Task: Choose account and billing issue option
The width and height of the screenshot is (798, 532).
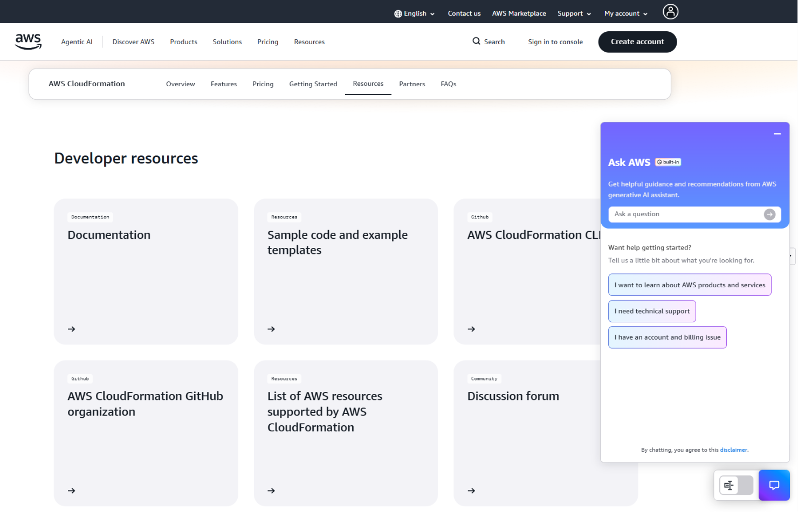Action: pyautogui.click(x=668, y=337)
